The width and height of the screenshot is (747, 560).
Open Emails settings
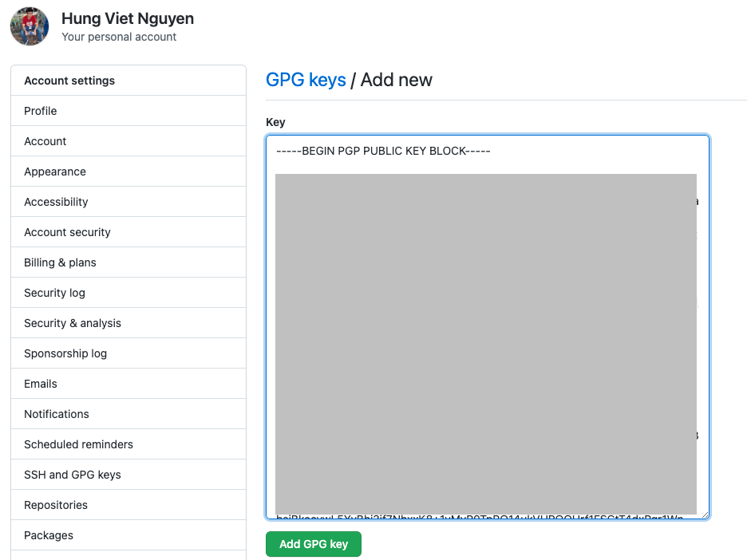coord(40,383)
